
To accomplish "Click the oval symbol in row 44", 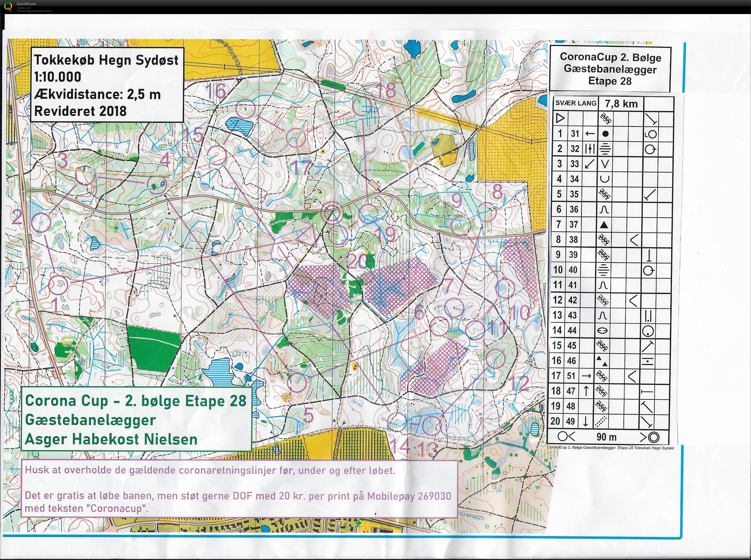I will (602, 331).
